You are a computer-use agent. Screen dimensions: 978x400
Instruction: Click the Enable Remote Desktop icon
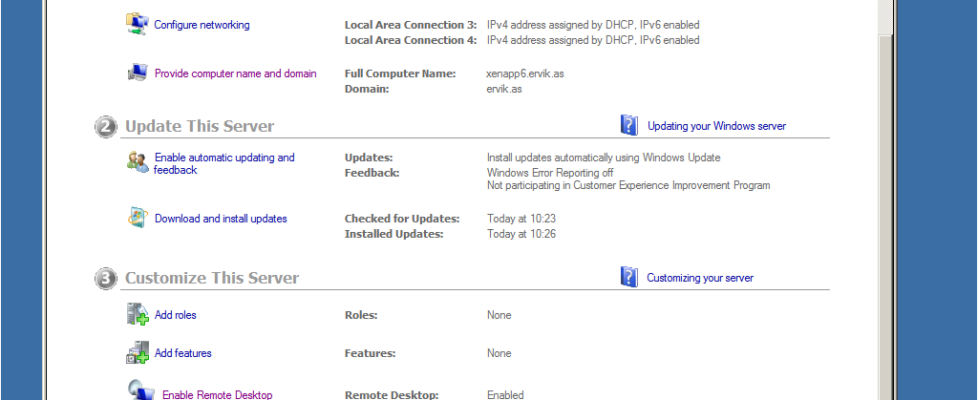pos(139,391)
